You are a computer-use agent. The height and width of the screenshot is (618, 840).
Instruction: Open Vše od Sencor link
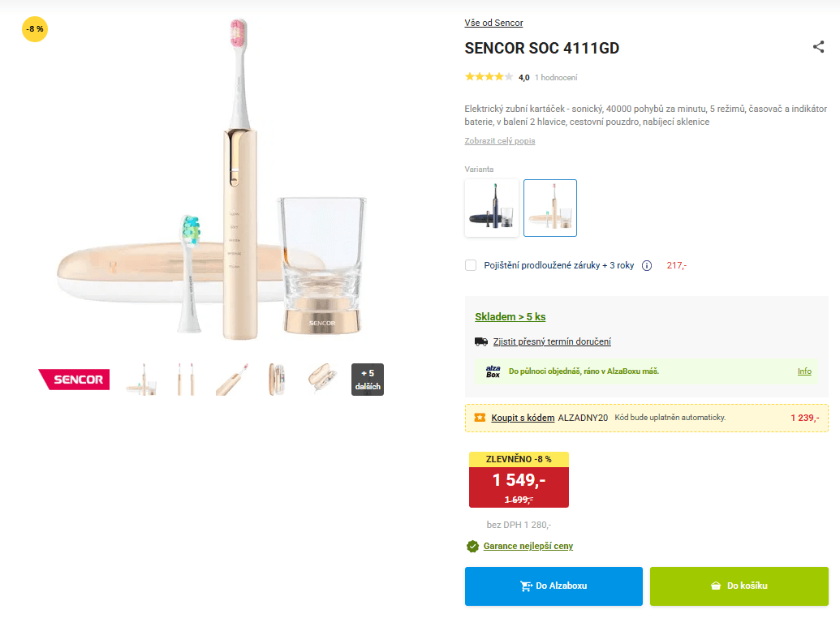click(x=493, y=23)
